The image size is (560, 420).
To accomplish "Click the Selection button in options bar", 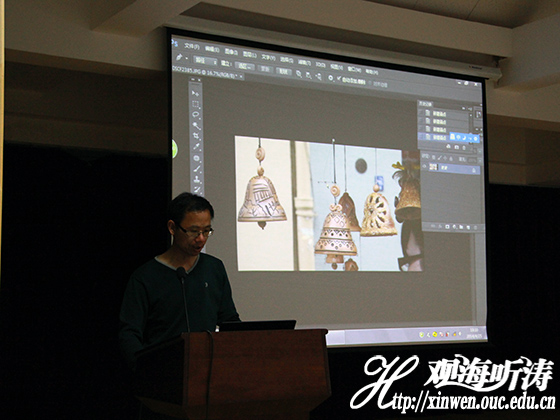I will pyautogui.click(x=246, y=66).
